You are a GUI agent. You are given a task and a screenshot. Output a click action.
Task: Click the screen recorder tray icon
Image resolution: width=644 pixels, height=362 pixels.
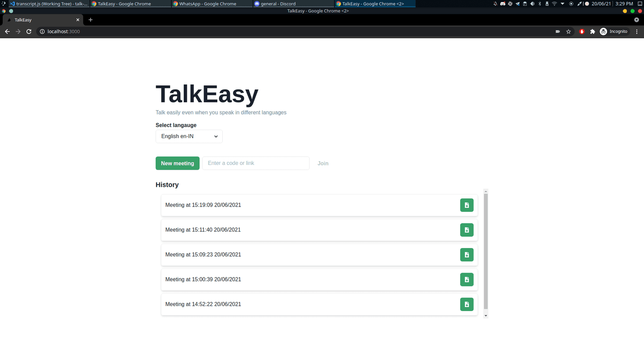click(571, 4)
